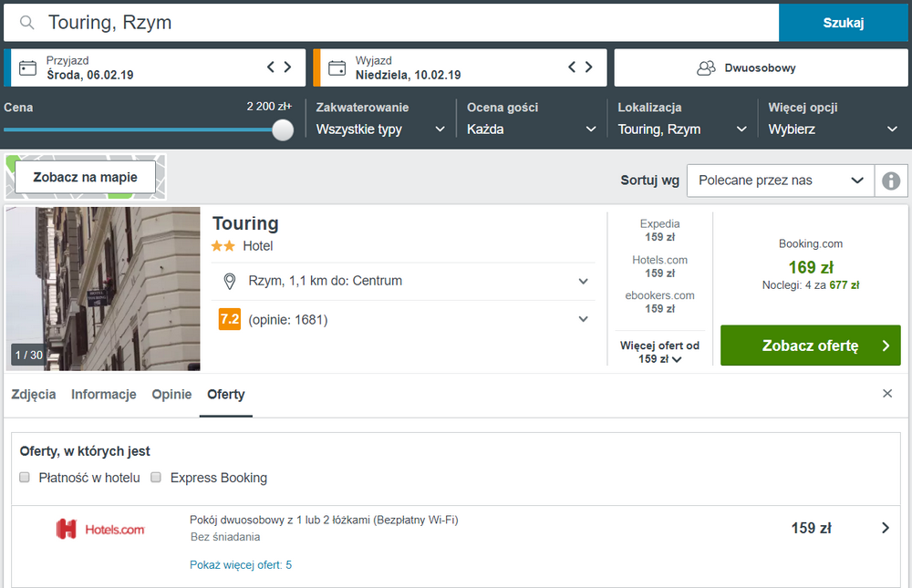This screenshot has width=912, height=588.
Task: Click the 7.2 rating badge
Action: click(230, 319)
